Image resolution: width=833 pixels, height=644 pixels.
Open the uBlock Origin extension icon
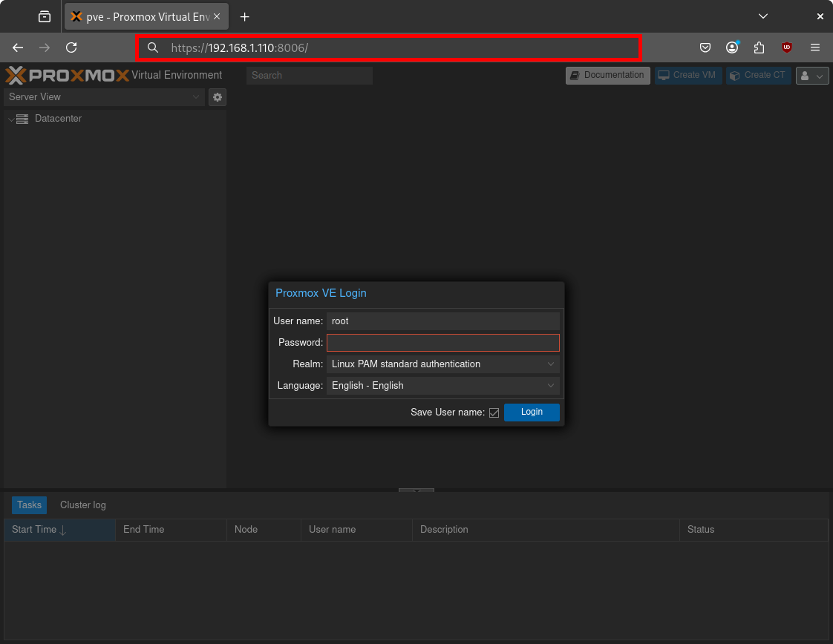[x=786, y=47]
